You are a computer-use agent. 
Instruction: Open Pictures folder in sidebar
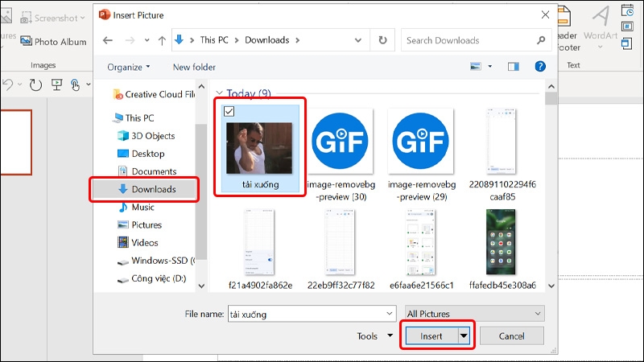(139, 225)
